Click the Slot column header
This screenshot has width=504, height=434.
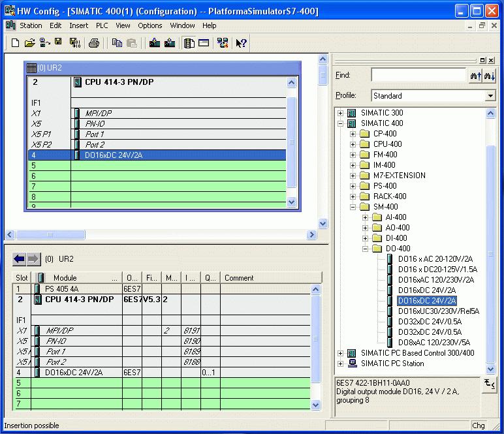22,277
